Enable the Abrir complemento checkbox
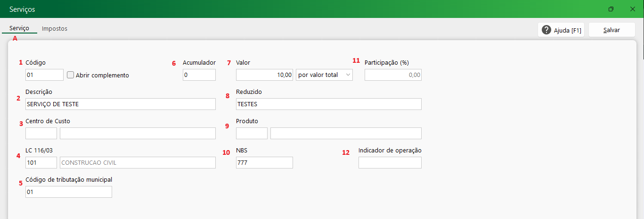This screenshot has height=219, width=644. 71,75
